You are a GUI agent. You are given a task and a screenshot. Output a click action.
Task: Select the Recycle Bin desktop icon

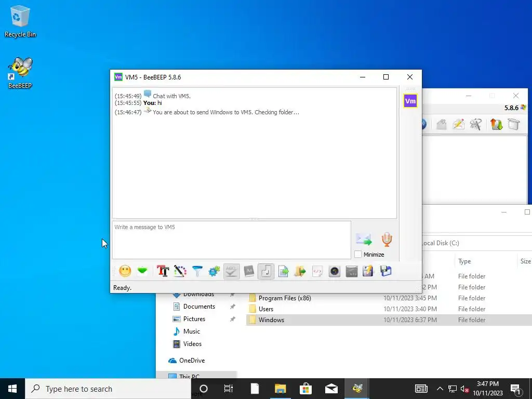20,21
